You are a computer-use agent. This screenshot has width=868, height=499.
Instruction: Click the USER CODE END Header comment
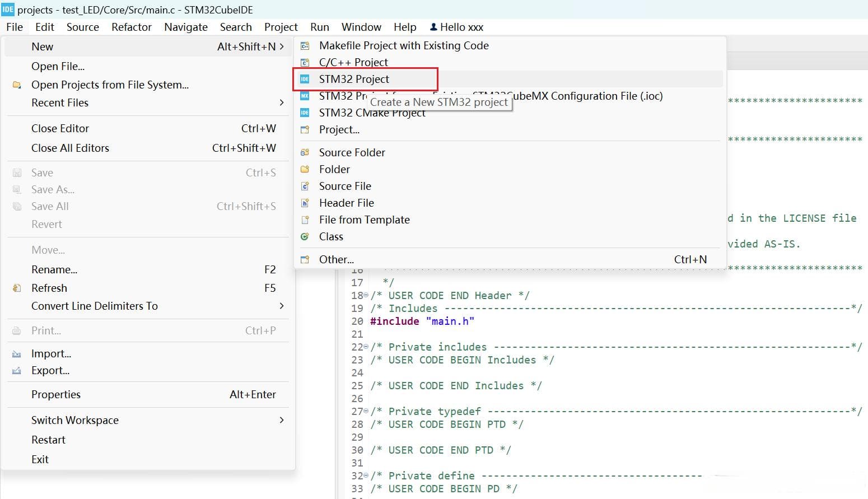coord(450,295)
